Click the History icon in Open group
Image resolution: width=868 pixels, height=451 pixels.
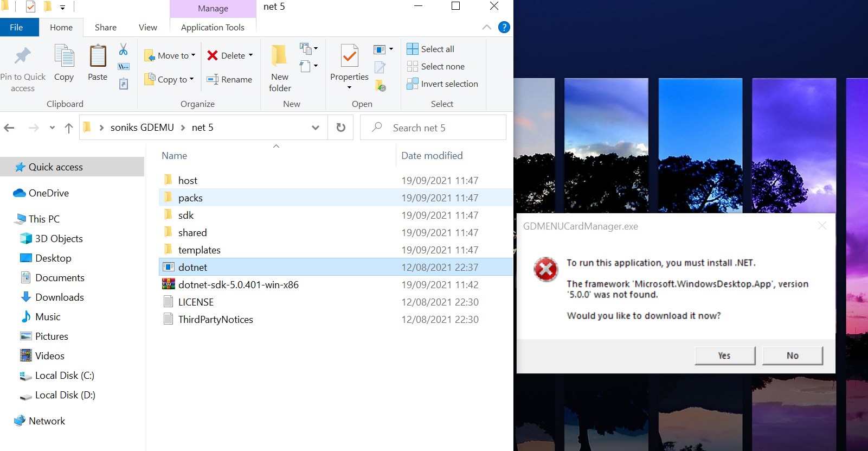tap(380, 85)
